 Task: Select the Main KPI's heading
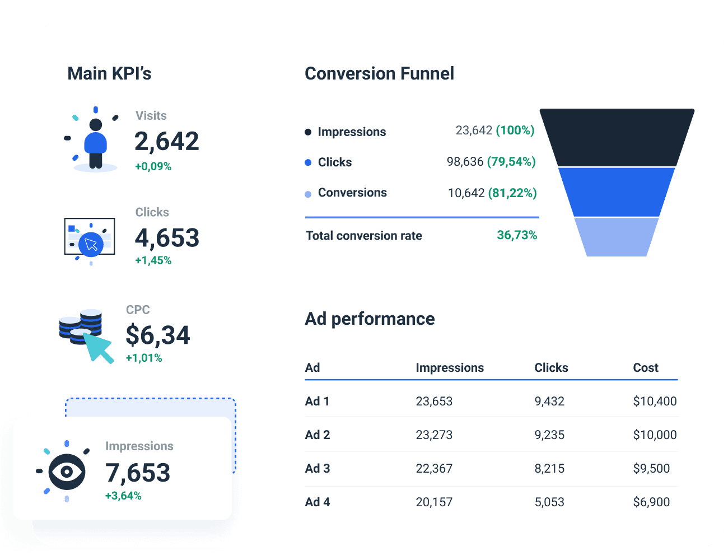(x=109, y=73)
